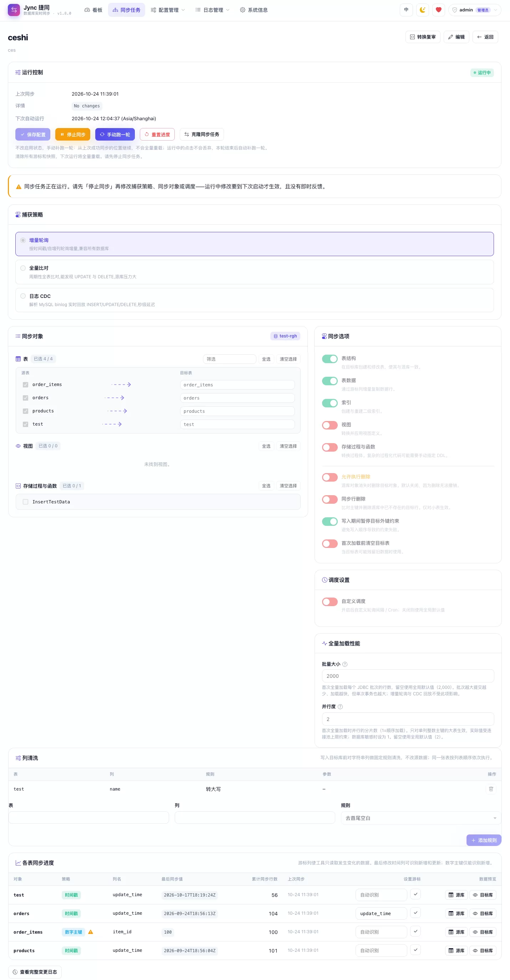Viewport: 510px width, 980px height.
Task: Click 克隆同步任务 button
Action: point(202,134)
